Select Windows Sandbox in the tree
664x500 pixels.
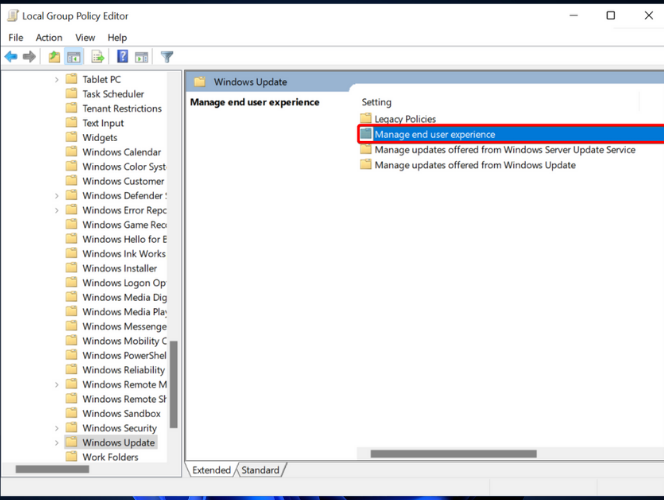[x=121, y=414]
